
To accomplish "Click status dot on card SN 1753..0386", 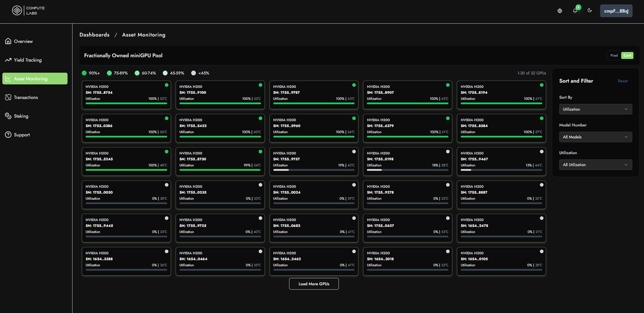I will coord(166,118).
